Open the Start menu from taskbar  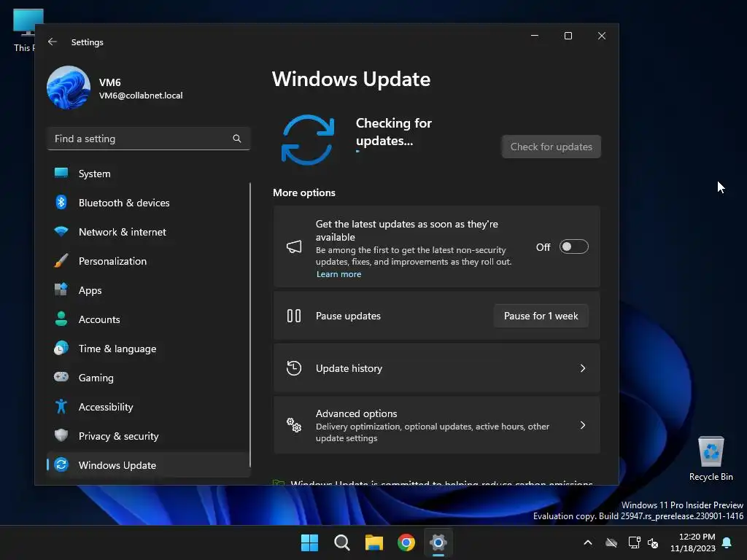coord(309,542)
